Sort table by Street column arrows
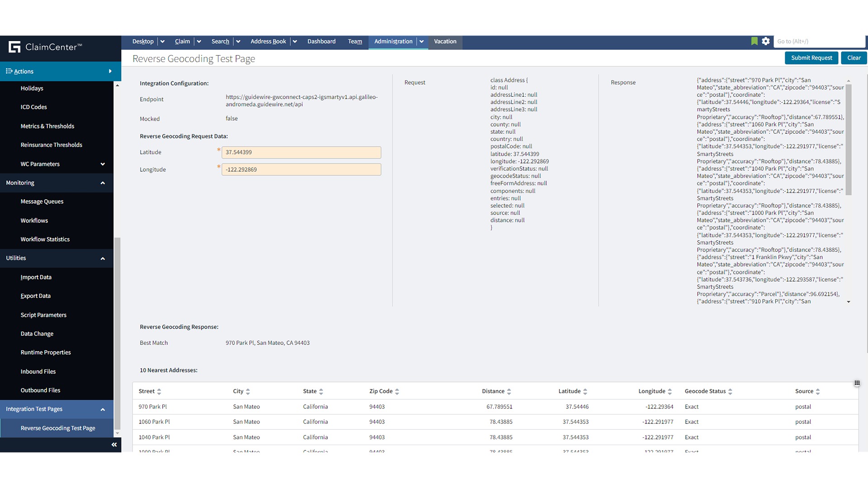The height and width of the screenshot is (488, 868). coord(159,392)
